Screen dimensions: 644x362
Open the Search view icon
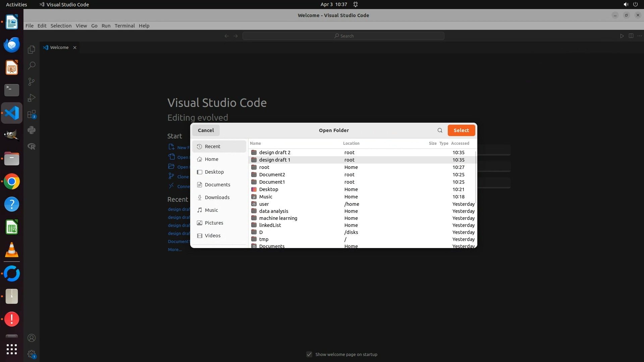pos(32,66)
